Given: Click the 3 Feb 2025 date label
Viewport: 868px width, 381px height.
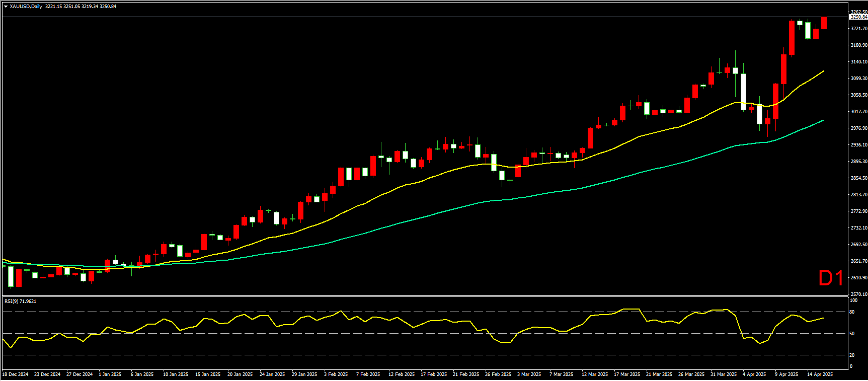Looking at the screenshot, I should [x=336, y=374].
